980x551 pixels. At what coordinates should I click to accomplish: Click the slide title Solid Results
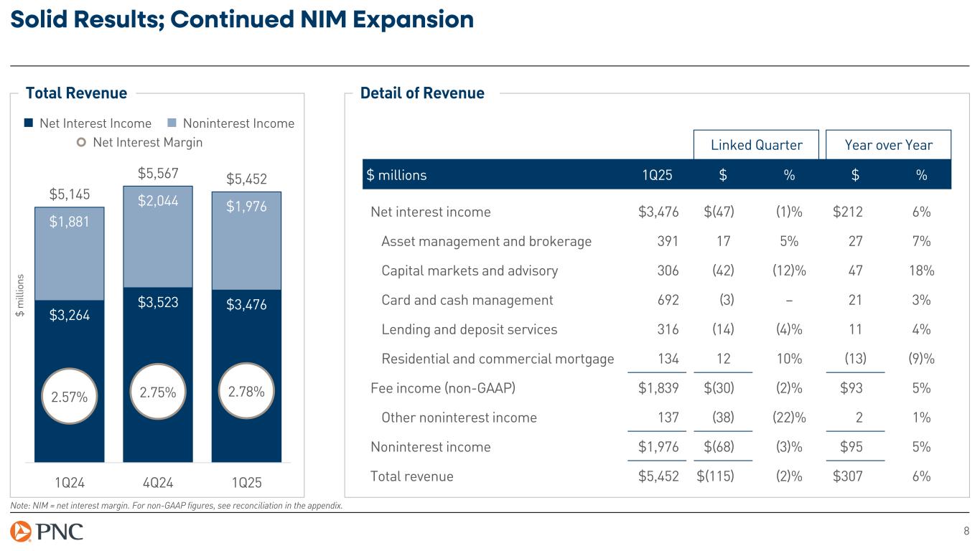click(x=242, y=19)
